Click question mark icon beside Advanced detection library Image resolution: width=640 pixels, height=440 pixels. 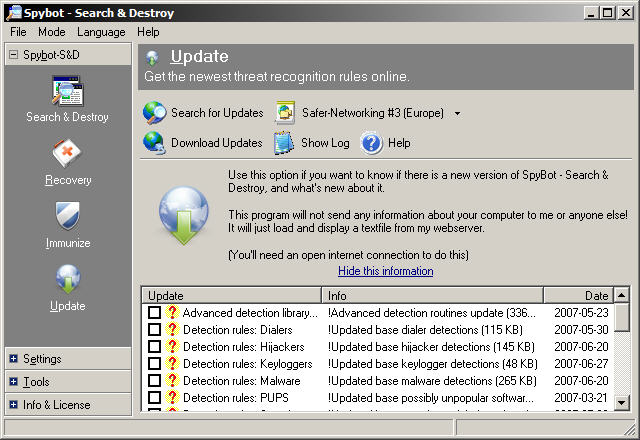pyautogui.click(x=172, y=313)
